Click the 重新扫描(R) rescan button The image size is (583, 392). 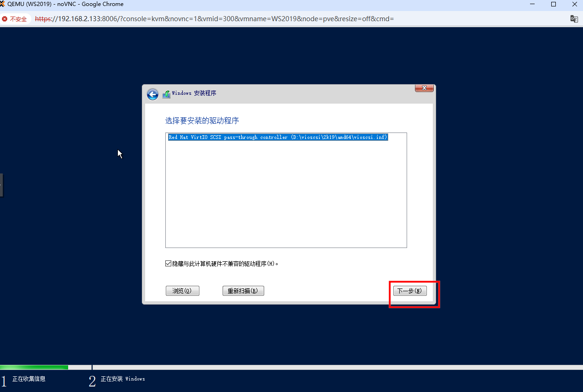(243, 291)
